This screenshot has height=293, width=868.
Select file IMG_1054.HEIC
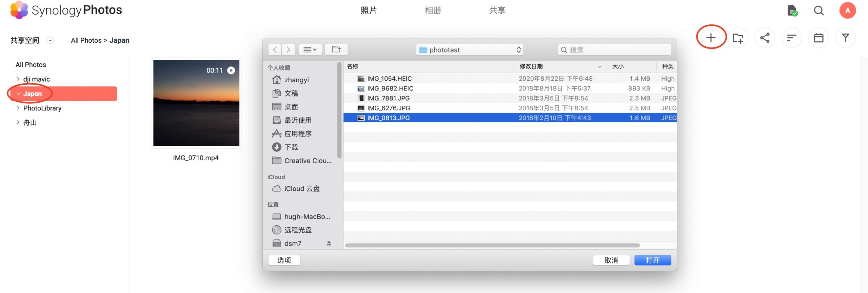tap(510, 79)
